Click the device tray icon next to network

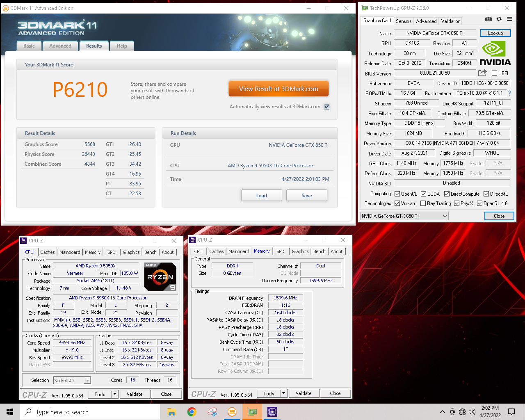(452, 412)
